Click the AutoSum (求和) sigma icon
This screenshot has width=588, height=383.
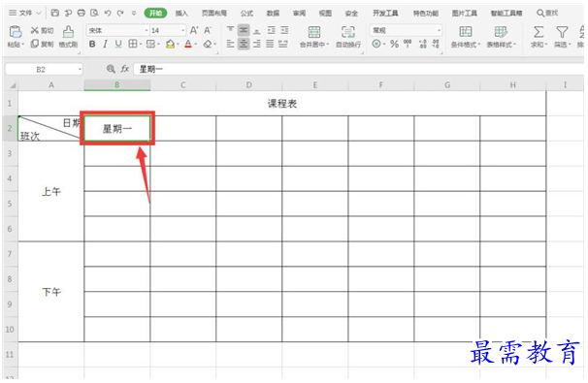click(x=539, y=32)
